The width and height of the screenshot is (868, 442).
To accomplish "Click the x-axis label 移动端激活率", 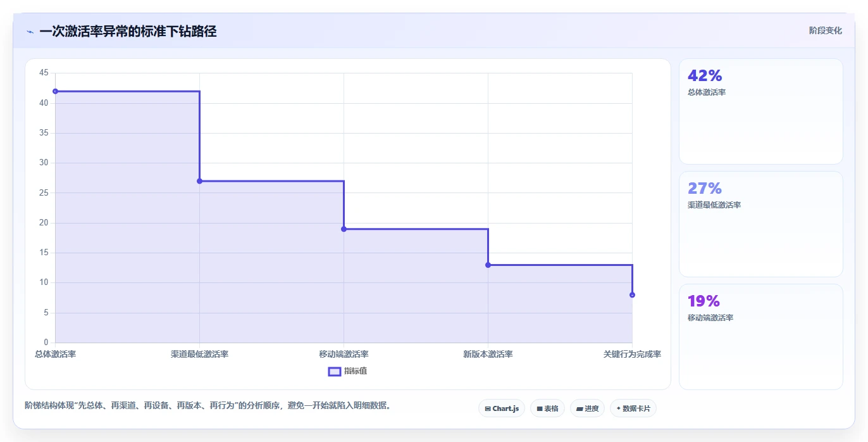I will [344, 355].
